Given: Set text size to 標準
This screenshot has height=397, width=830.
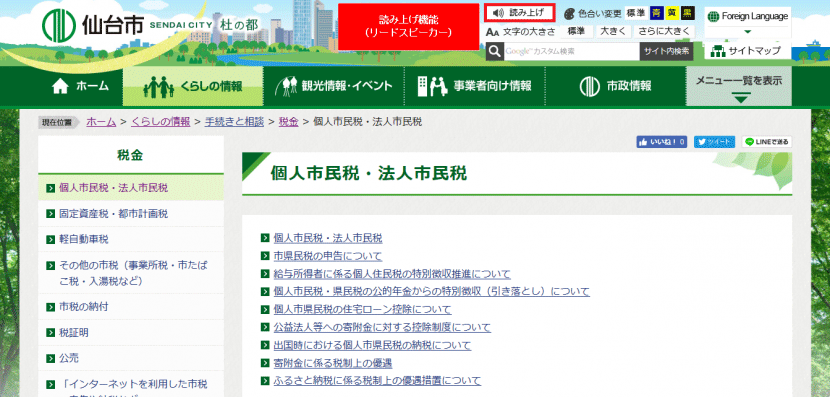Looking at the screenshot, I should tap(576, 31).
